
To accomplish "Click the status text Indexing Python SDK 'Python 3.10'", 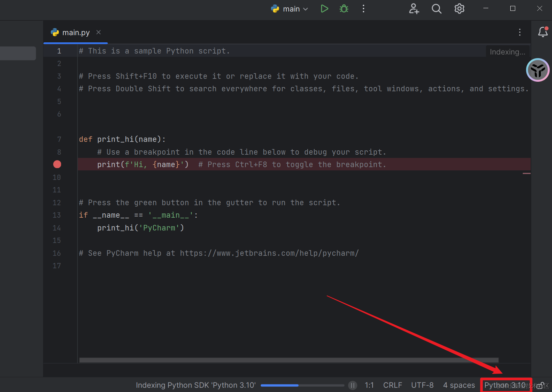I will click(x=196, y=385).
